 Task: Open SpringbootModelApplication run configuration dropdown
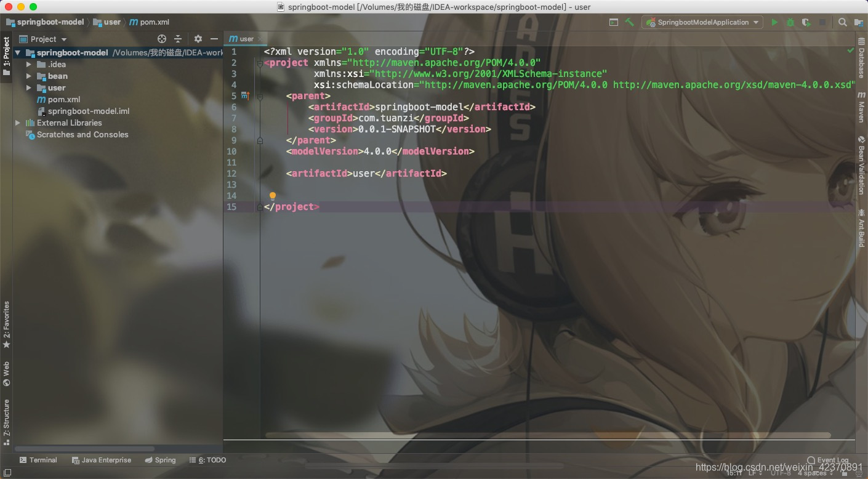702,22
